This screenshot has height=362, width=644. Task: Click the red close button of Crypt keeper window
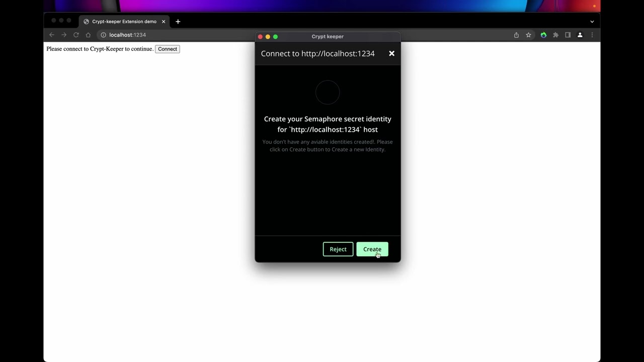click(x=260, y=37)
